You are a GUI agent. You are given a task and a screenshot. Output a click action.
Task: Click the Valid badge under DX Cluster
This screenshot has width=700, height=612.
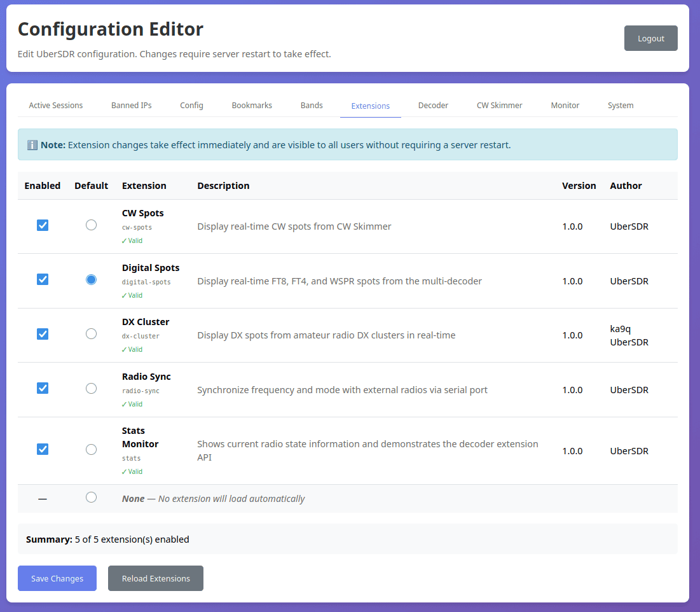132,349
